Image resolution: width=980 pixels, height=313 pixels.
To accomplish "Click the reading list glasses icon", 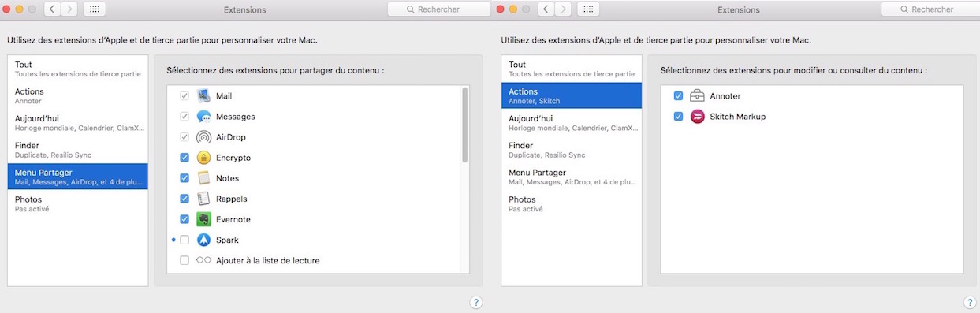I will point(203,260).
